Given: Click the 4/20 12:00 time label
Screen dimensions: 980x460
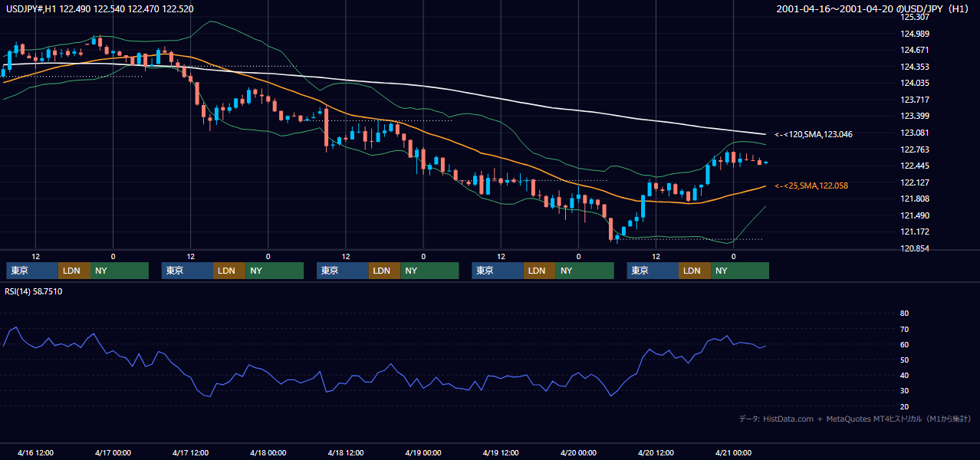Looking at the screenshot, I should [x=656, y=452].
